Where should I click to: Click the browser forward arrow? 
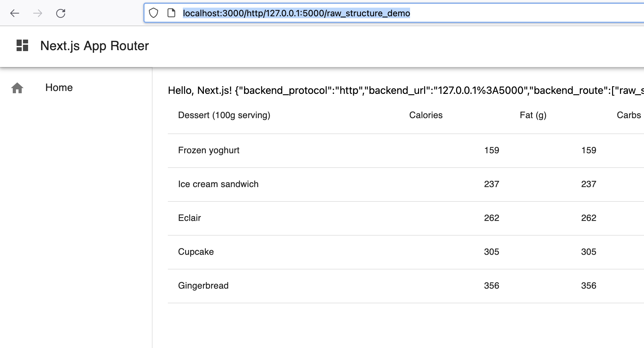pyautogui.click(x=38, y=13)
